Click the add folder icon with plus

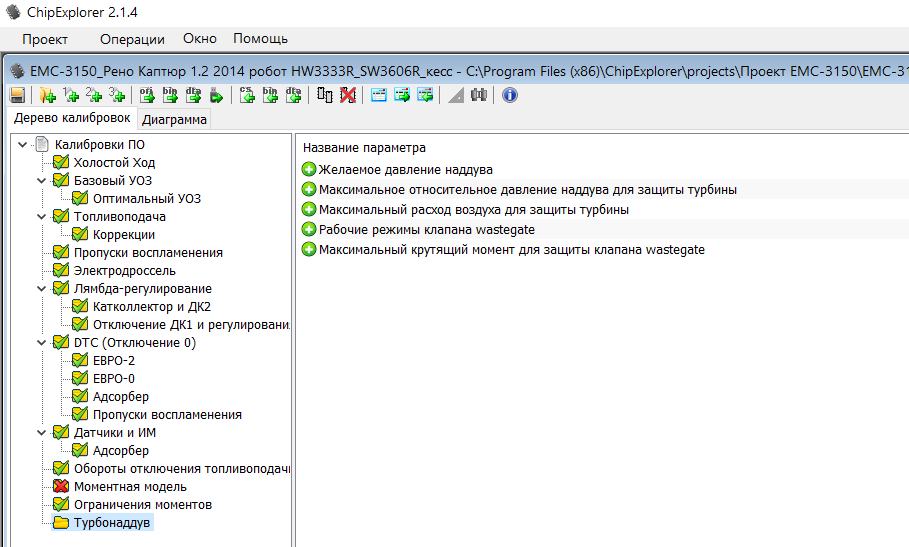tap(47, 96)
